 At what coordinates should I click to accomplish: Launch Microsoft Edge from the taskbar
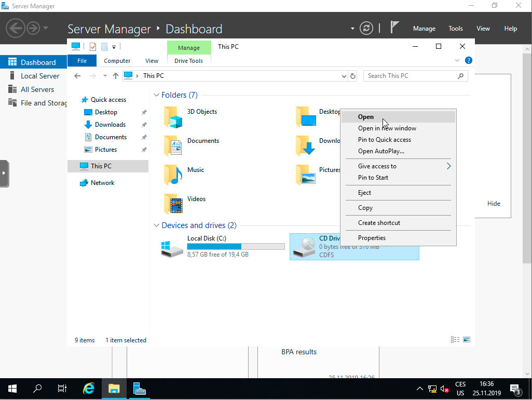pos(88,388)
